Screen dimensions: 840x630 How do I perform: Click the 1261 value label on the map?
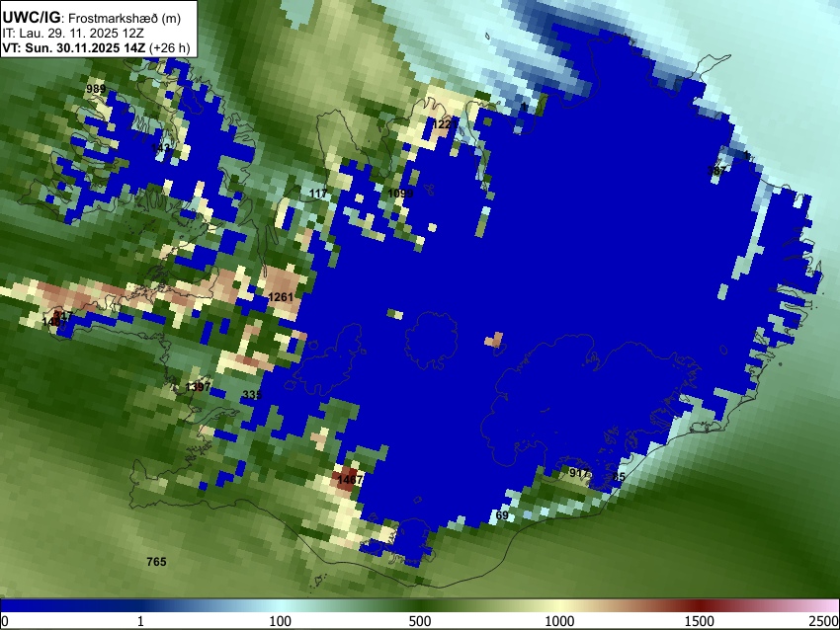(x=281, y=297)
